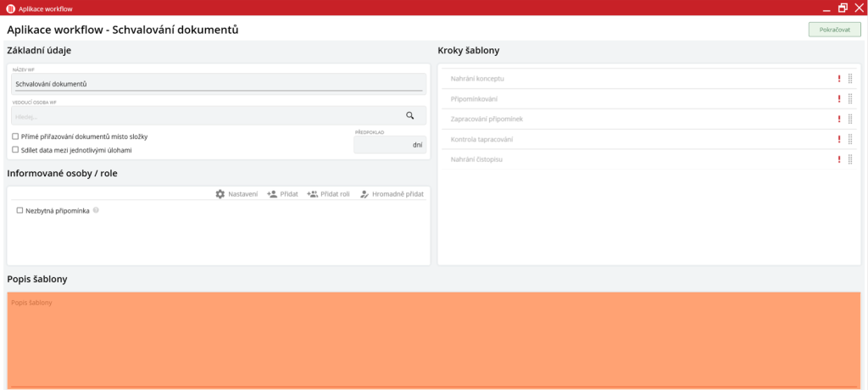
Task: Check Sdílet data mezi jednotlivými úlohami
Action: coord(15,150)
